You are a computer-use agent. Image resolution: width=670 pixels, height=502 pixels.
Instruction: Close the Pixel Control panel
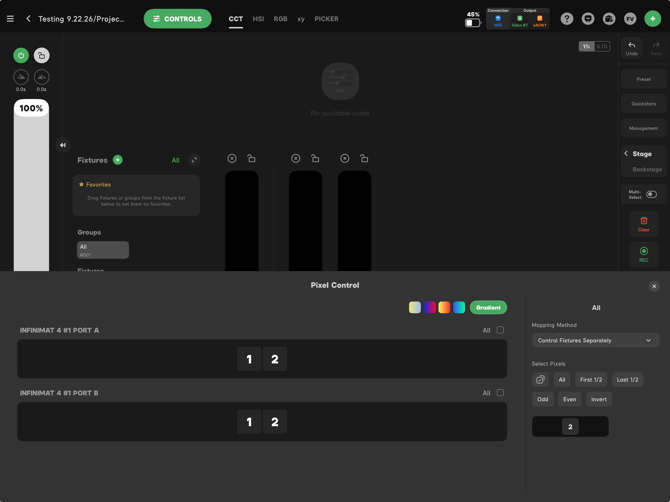(654, 286)
